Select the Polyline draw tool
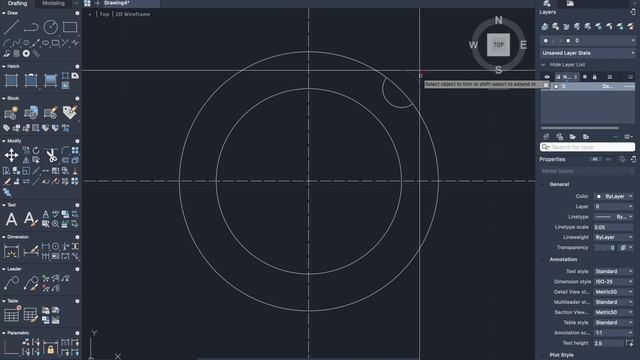This screenshot has width=640, height=360. point(31,27)
